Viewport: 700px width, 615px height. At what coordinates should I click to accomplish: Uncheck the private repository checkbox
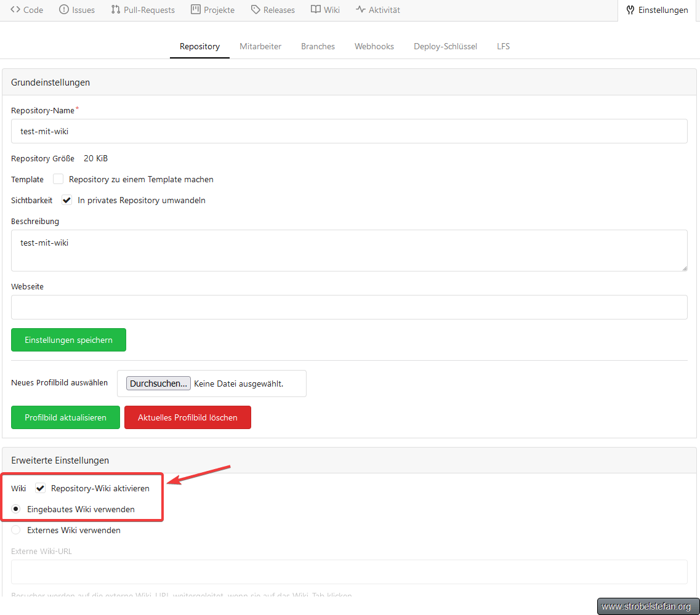click(x=67, y=200)
